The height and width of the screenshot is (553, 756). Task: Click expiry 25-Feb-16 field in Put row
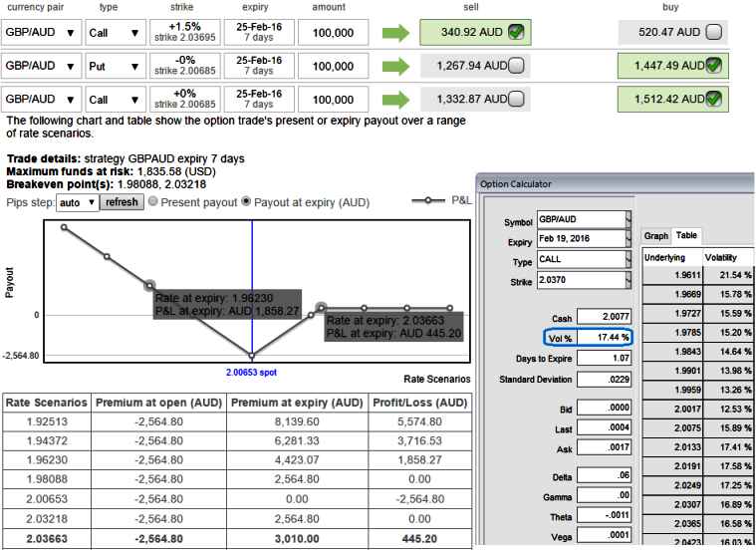(x=259, y=66)
